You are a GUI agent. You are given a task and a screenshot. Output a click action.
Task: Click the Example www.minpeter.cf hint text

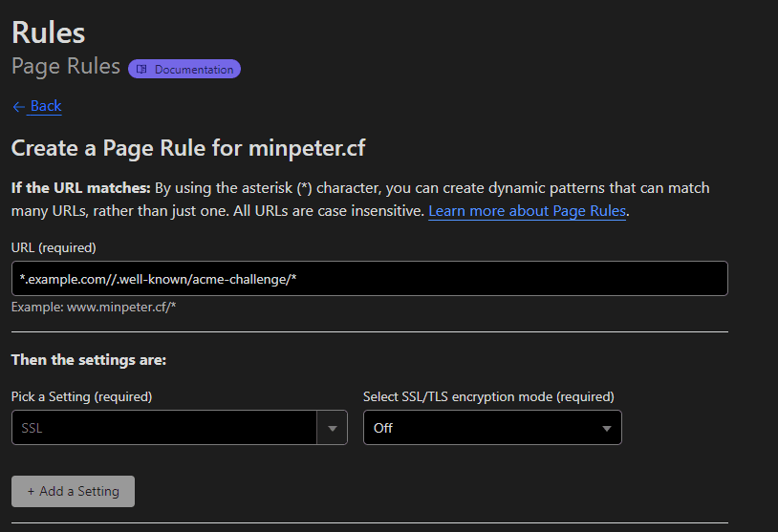(94, 307)
